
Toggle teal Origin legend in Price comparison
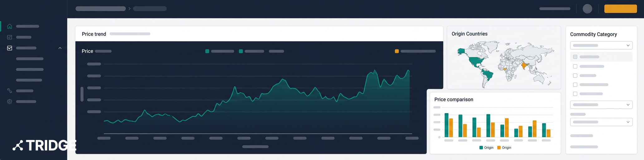coord(486,147)
